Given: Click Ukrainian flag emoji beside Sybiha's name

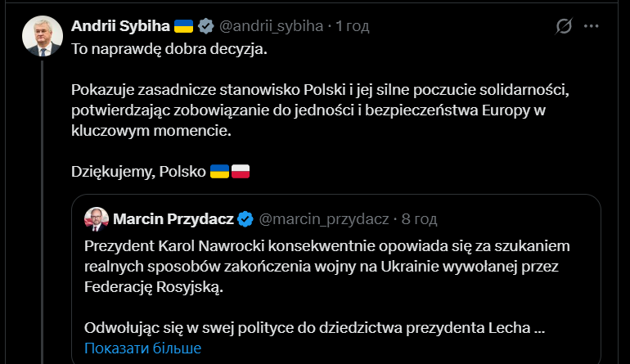Looking at the screenshot, I should pyautogui.click(x=184, y=26).
